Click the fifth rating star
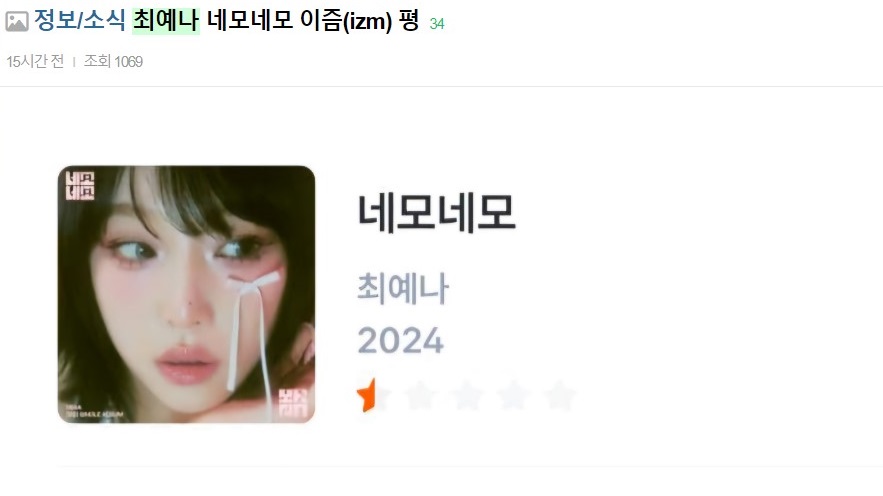Screen dimensions: 883x496 (560, 396)
